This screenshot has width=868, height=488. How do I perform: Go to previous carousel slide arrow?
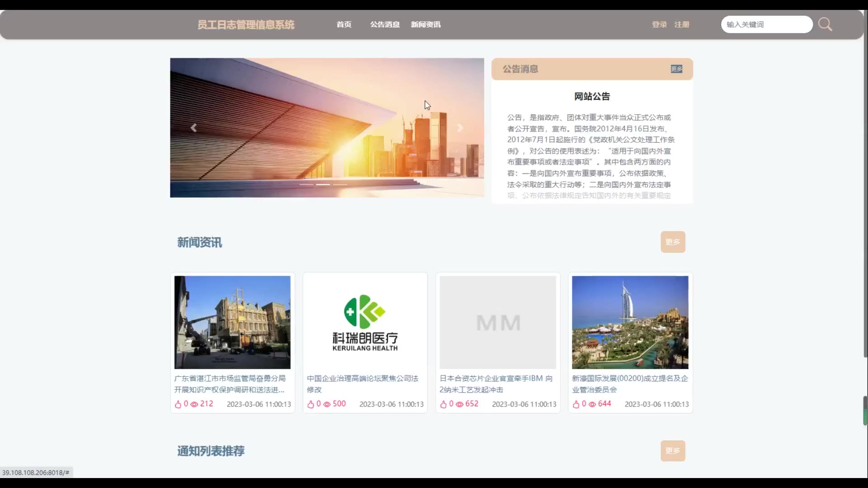pos(193,128)
